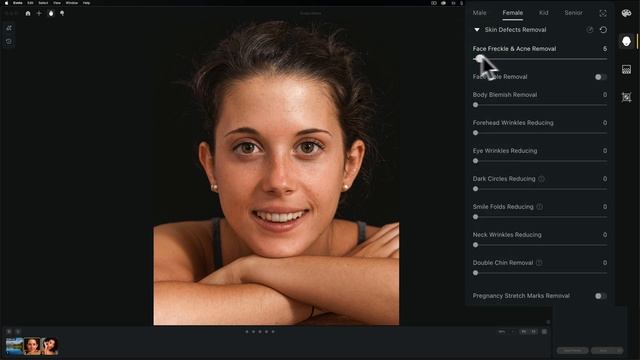Adjust the Dark Circles Reducing slider
640x360 pixels.
pos(540,189)
